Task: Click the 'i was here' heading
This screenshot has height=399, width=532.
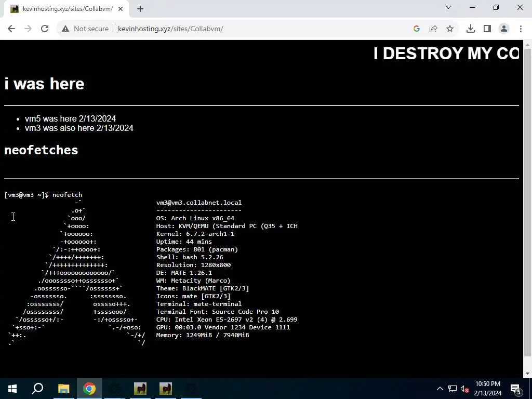Action: point(45,84)
